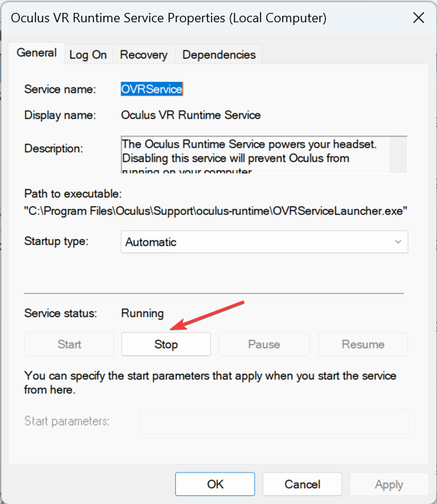Click the Start service button

pos(69,344)
